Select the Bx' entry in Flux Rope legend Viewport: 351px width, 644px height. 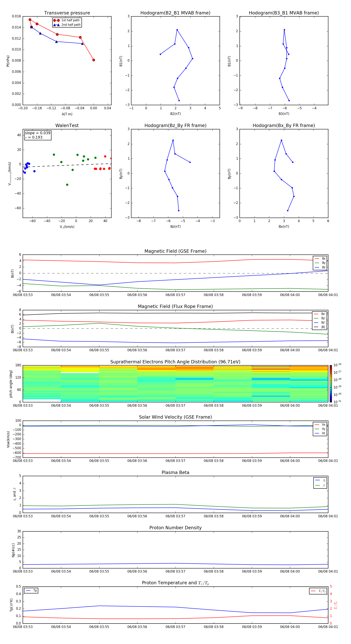320,314
